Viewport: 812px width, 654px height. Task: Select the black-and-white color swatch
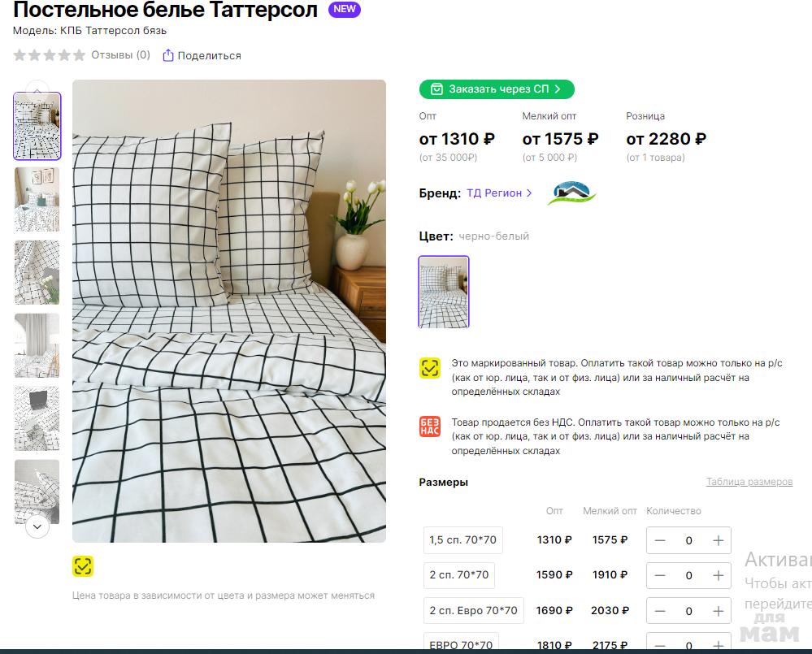[x=444, y=292]
